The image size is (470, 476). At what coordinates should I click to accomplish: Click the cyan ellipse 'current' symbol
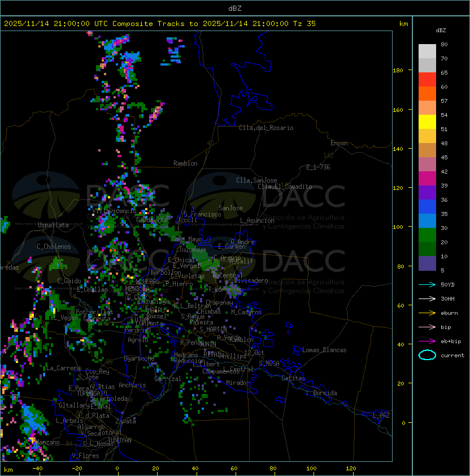pos(427,355)
